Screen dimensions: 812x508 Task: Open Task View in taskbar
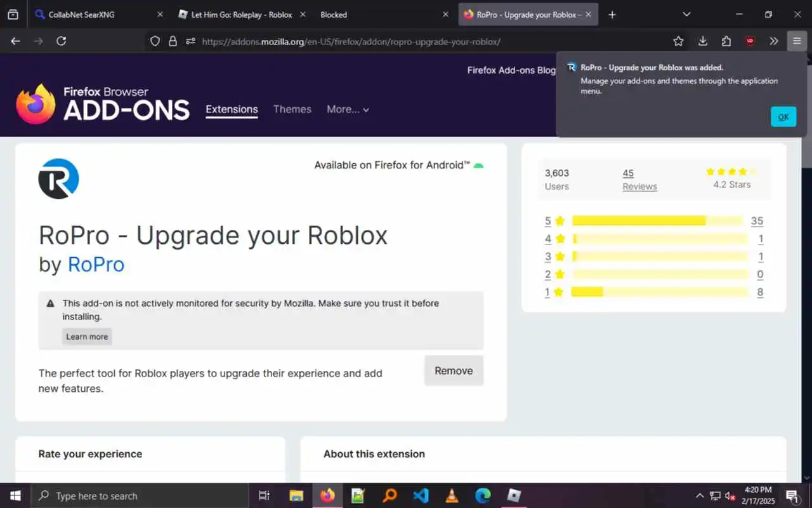(264, 496)
